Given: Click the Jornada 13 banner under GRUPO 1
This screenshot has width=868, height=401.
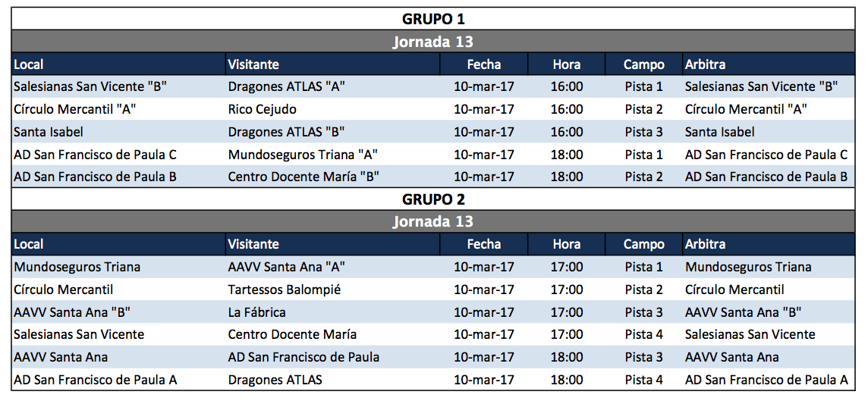Looking at the screenshot, I should pos(433,42).
